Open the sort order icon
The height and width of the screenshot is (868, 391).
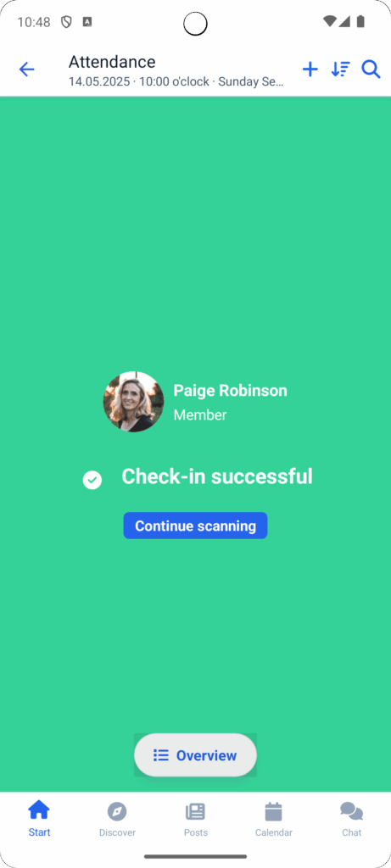click(x=341, y=70)
